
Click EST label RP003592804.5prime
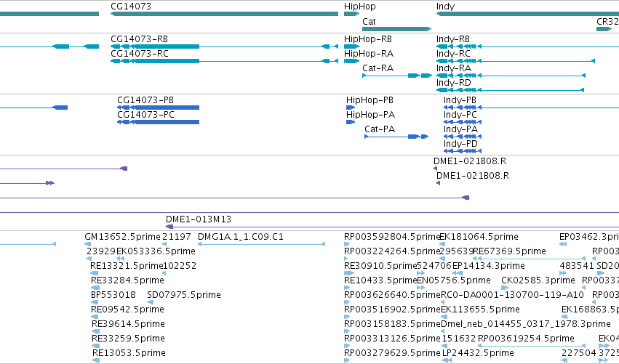coord(391,238)
